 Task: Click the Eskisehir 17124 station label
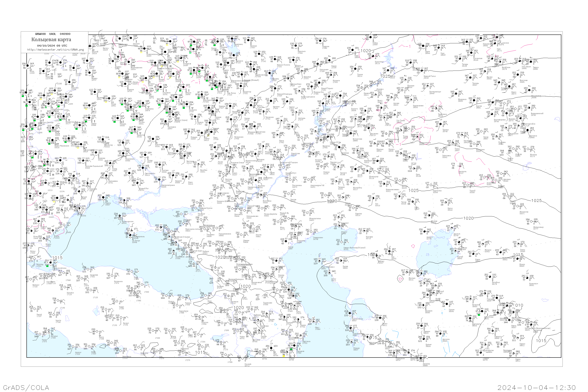(x=70, y=293)
